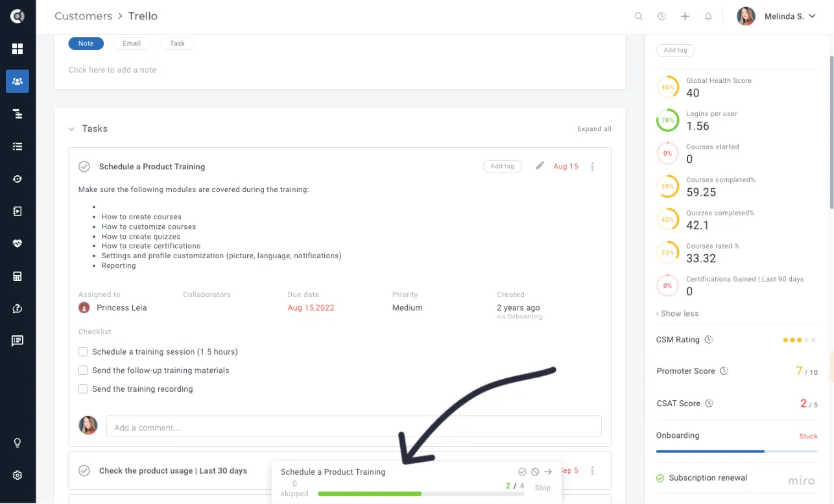The height and width of the screenshot is (504, 834).
Task: Open the calculator icon in sidebar
Action: pos(18,276)
